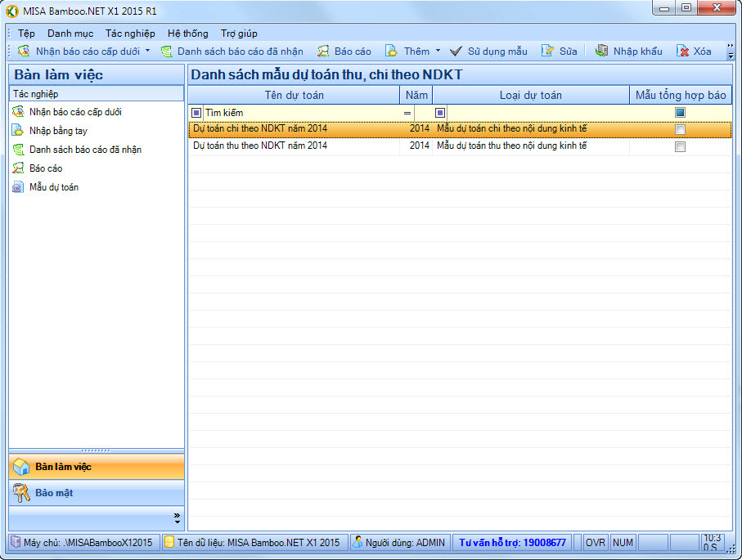
Task: Check the box for Dự toán thu theo NDKT row
Action: pyautogui.click(x=680, y=146)
